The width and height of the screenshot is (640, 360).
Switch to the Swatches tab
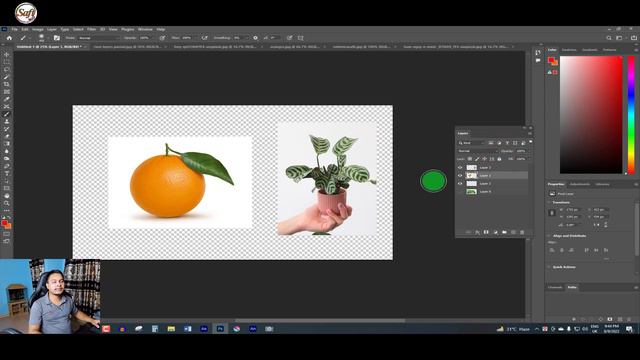pos(569,50)
